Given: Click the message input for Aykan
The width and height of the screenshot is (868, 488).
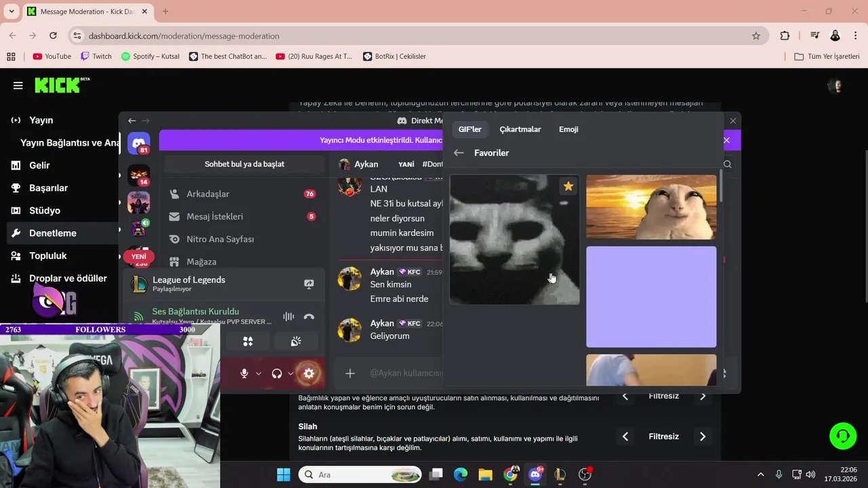Looking at the screenshot, I should [x=406, y=373].
